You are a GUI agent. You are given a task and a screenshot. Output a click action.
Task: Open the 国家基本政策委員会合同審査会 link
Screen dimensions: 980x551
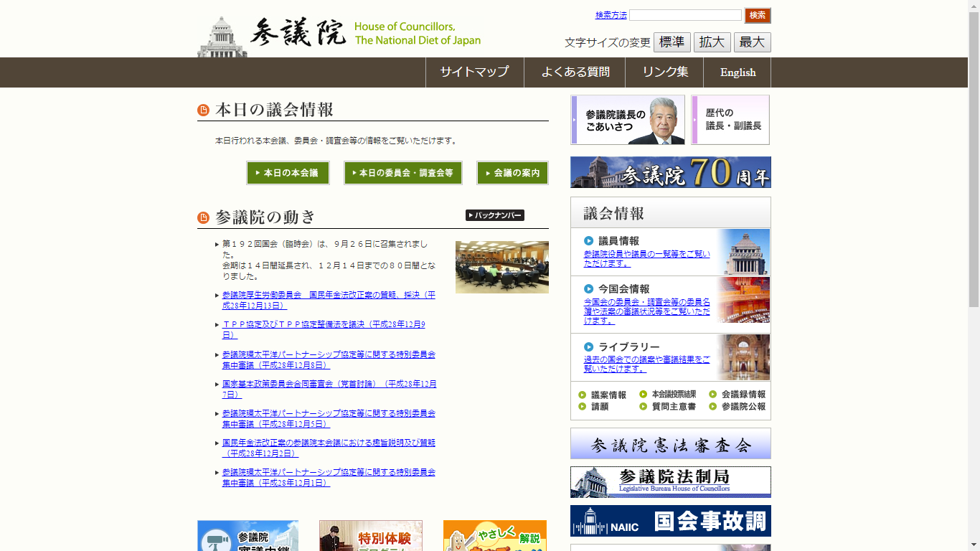tap(329, 389)
